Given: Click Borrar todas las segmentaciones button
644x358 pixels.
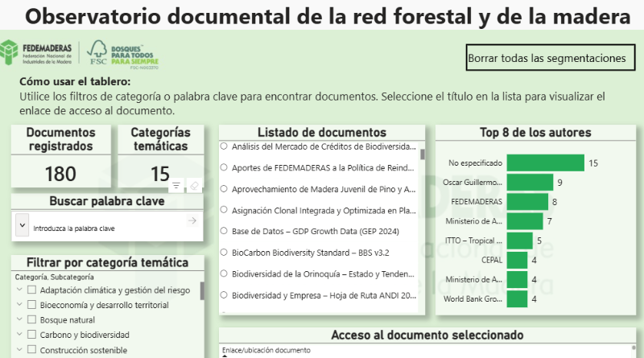Looking at the screenshot, I should coord(546,58).
